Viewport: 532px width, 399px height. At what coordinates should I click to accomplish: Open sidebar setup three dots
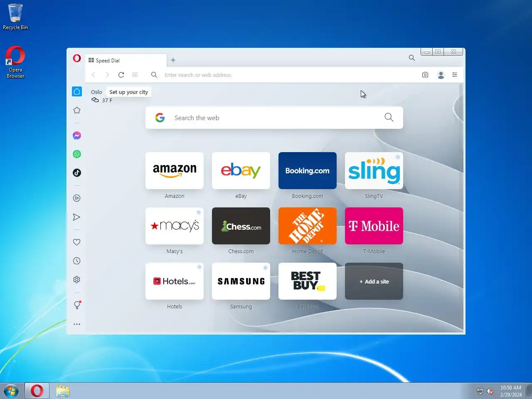pos(77,324)
